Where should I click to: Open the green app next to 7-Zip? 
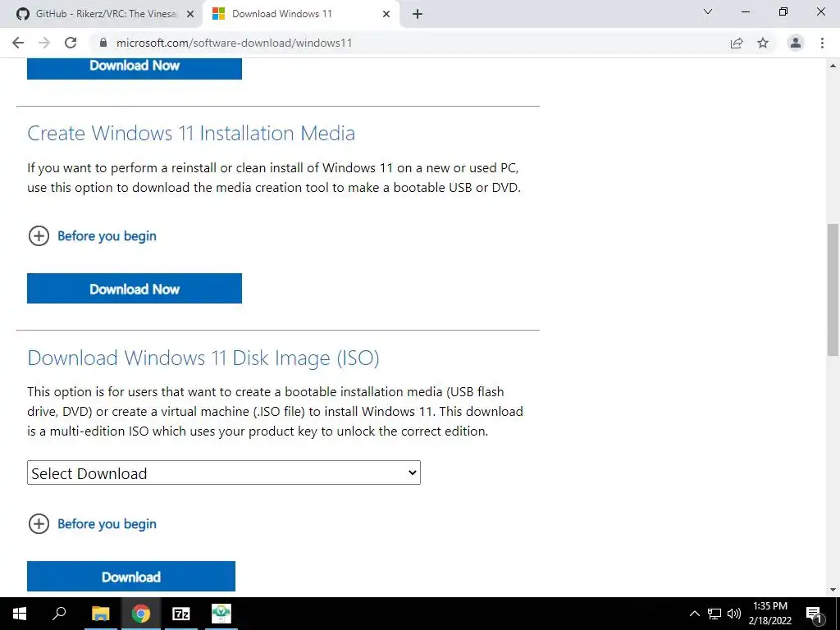coord(221,614)
